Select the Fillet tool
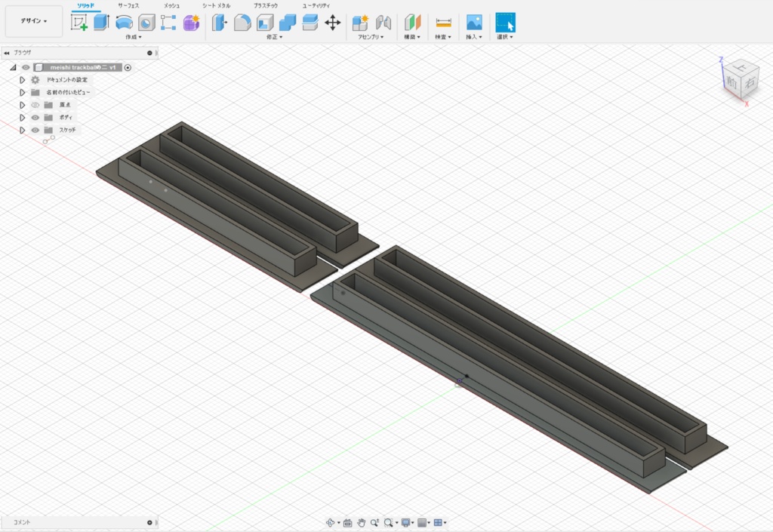The width and height of the screenshot is (773, 532). (242, 23)
